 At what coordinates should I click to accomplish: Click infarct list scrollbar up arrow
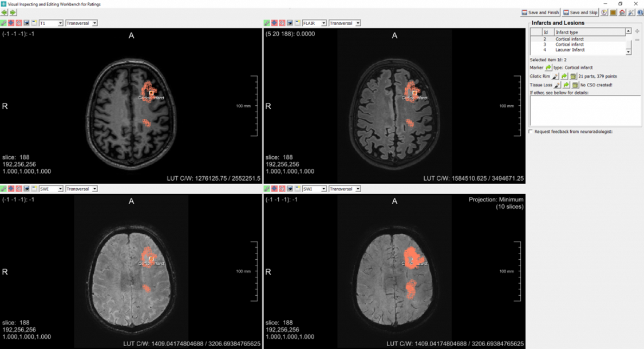pos(629,31)
